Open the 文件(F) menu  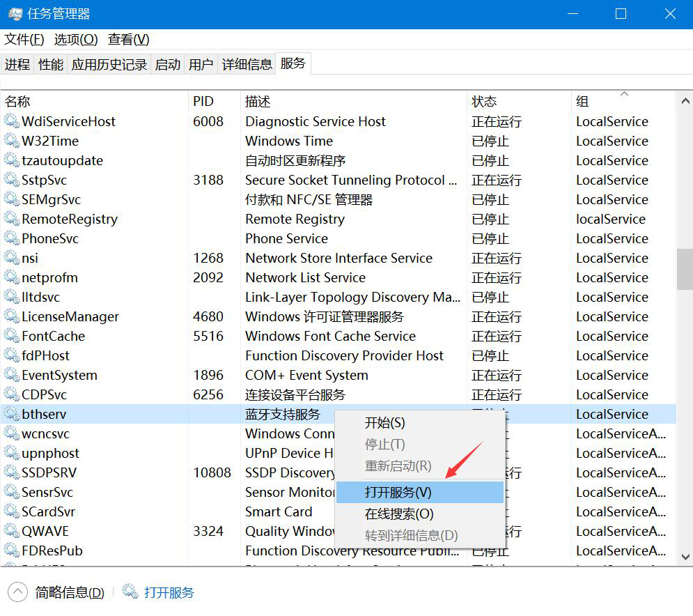[x=24, y=40]
